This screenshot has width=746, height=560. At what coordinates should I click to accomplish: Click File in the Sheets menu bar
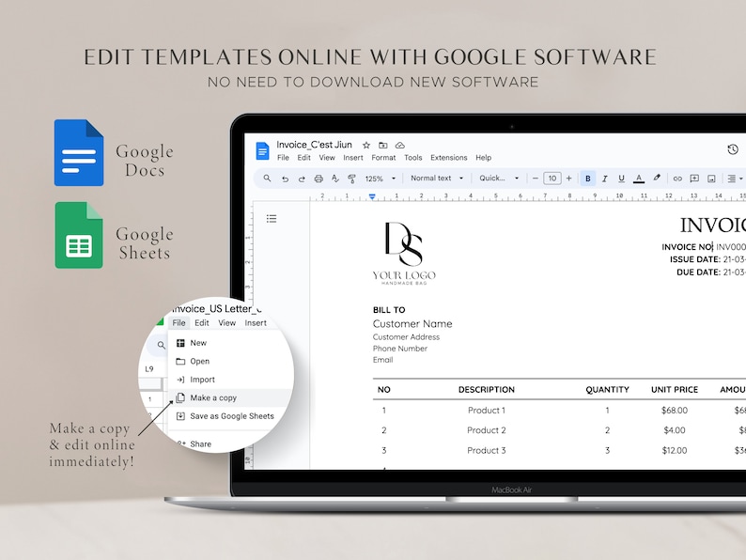pos(179,322)
